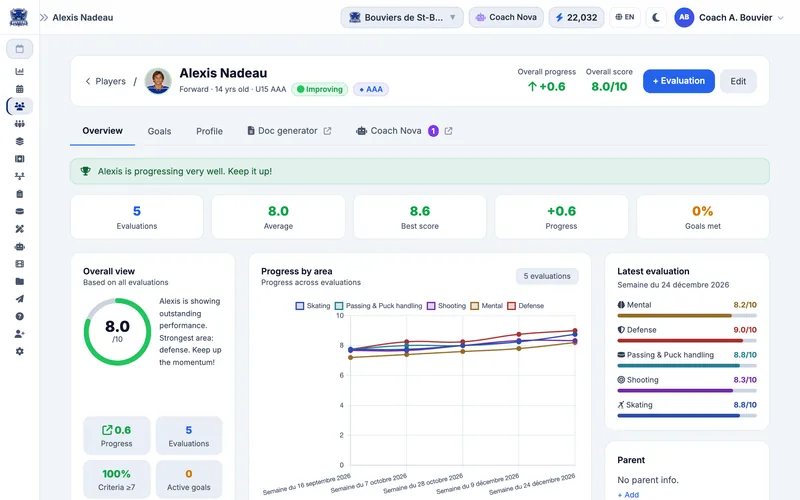Image resolution: width=800 pixels, height=500 pixels.
Task: Open the add user sidebar icon
Action: click(x=19, y=334)
